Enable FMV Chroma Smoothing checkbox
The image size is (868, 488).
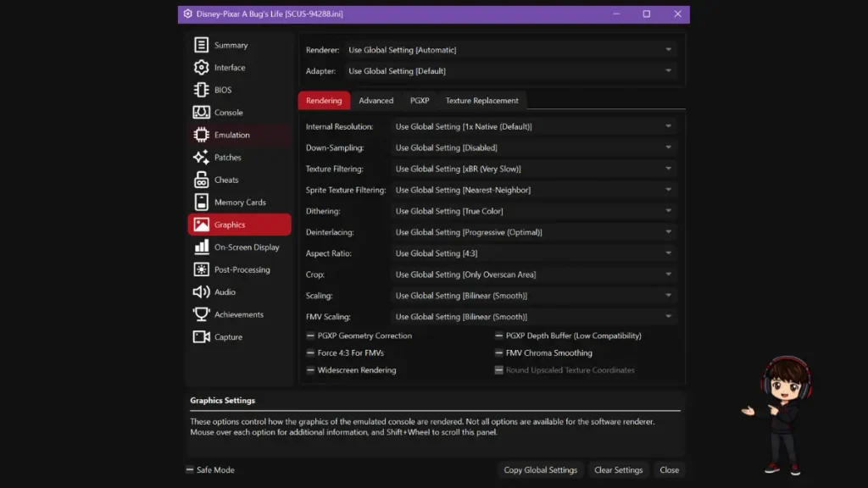[x=498, y=353]
